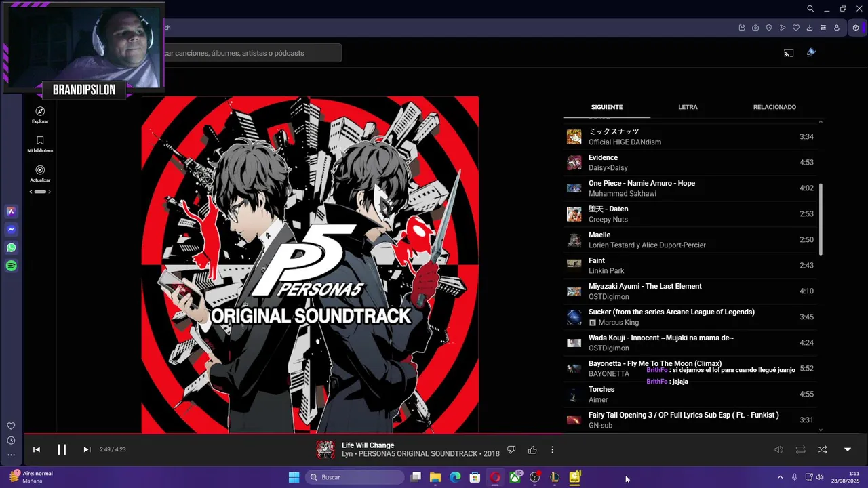This screenshot has width=868, height=488.
Task: Click the send/flow arrow icon
Action: [x=783, y=28]
